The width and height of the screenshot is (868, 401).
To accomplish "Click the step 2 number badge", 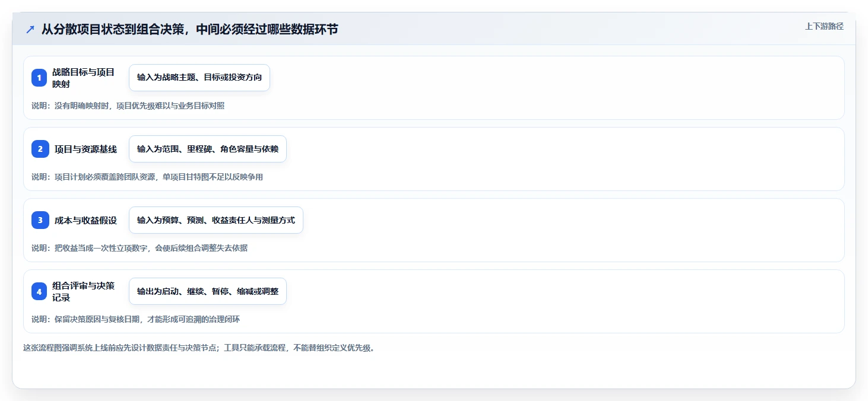I will [40, 149].
